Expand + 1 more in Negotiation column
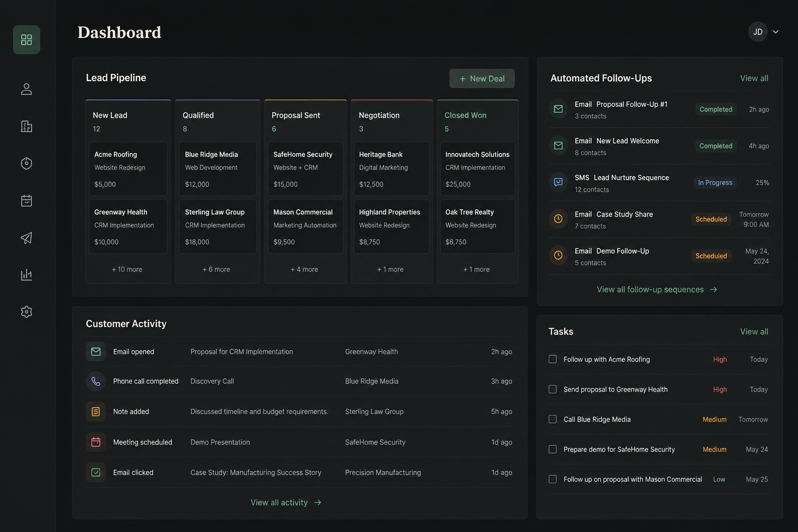This screenshot has height=532, width=798. (390, 269)
